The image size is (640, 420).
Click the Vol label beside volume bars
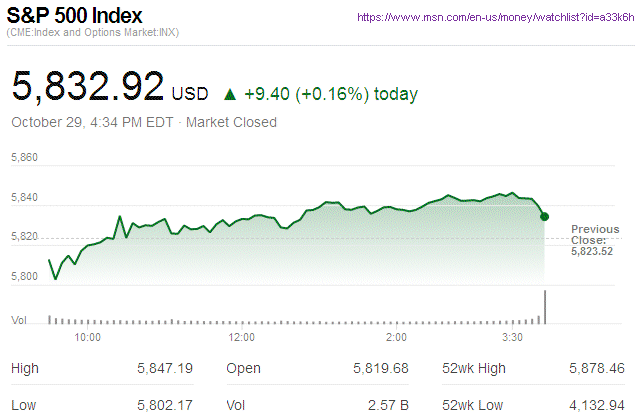tap(19, 320)
